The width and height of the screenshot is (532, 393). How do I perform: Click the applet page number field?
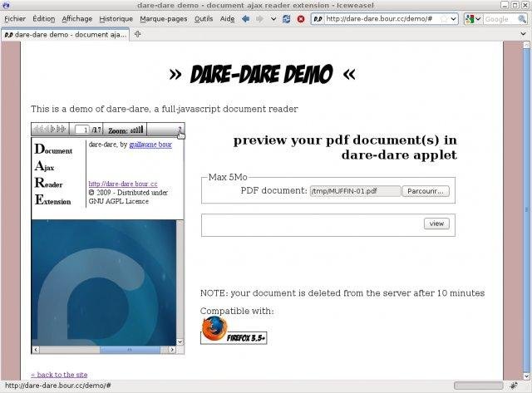tap(81, 130)
